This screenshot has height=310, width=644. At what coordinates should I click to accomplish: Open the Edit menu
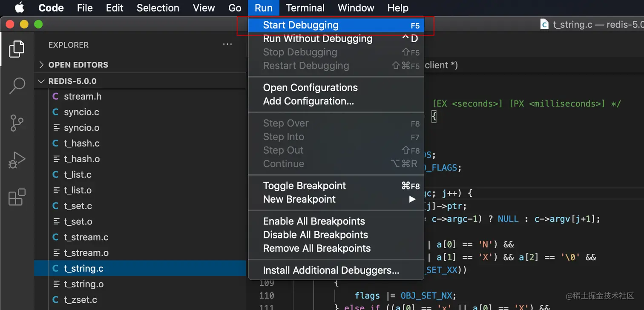click(115, 8)
